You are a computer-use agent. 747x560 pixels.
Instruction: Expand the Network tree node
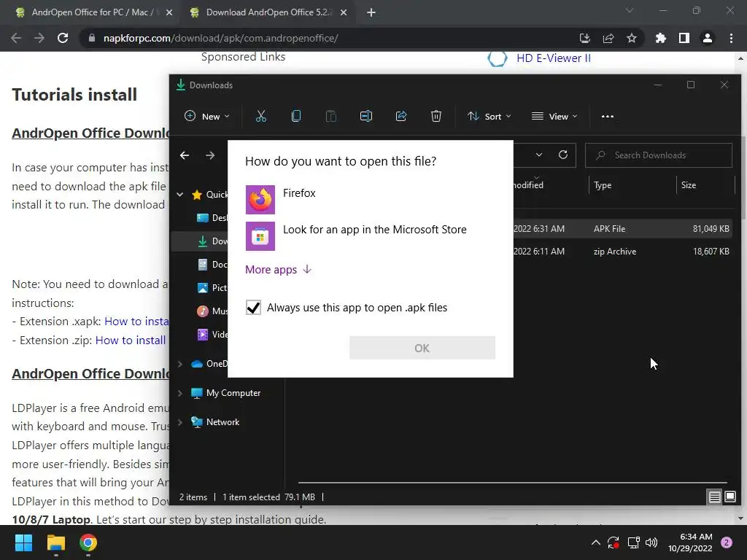(x=180, y=422)
